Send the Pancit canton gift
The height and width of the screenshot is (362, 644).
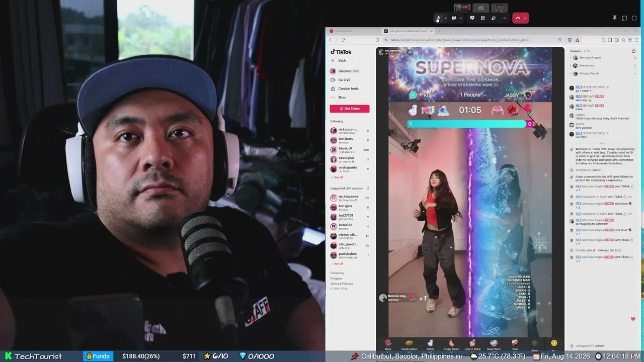[409, 344]
